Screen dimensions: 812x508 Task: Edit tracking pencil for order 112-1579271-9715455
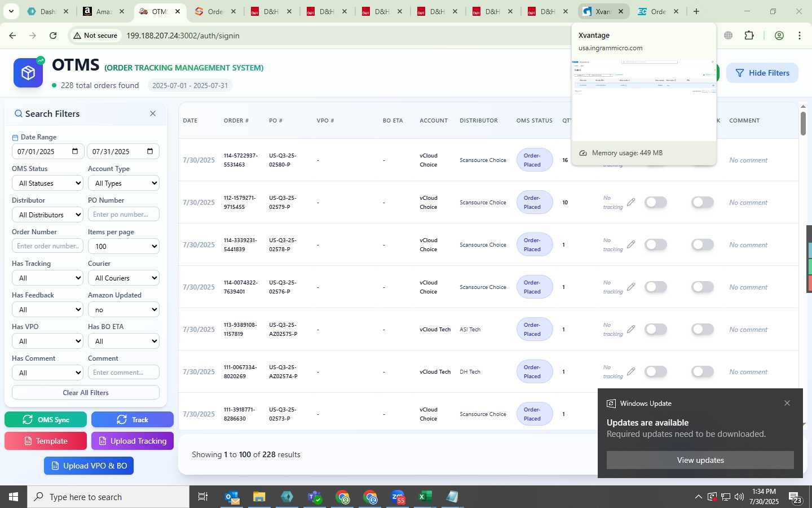pos(631,202)
